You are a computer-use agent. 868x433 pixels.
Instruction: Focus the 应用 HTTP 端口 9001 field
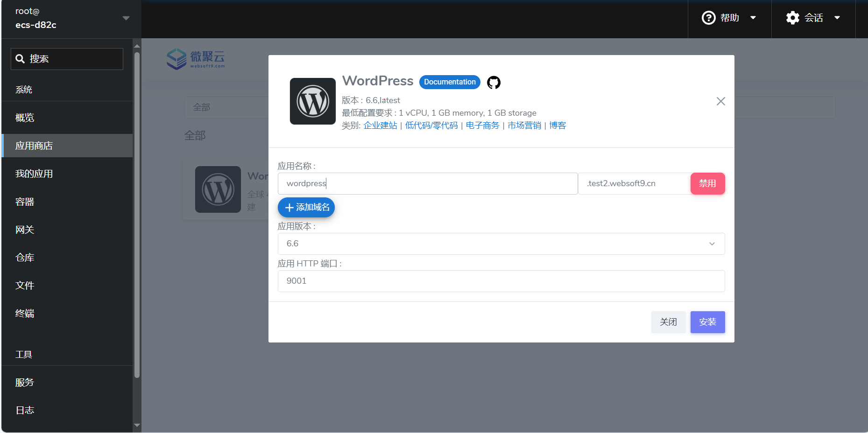(x=501, y=281)
